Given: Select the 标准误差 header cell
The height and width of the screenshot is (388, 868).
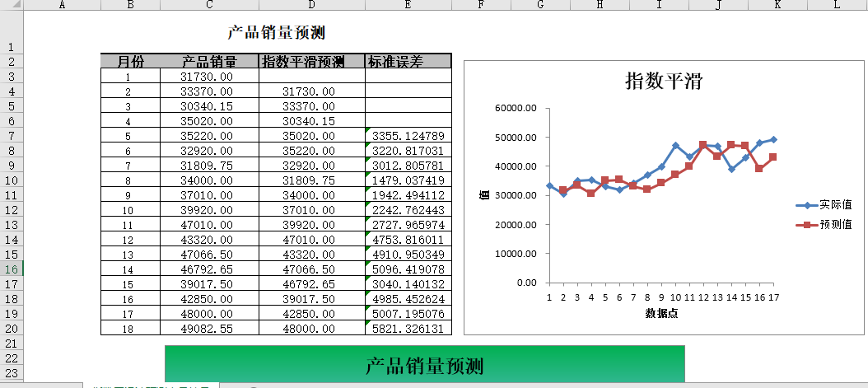Looking at the screenshot, I should [408, 62].
